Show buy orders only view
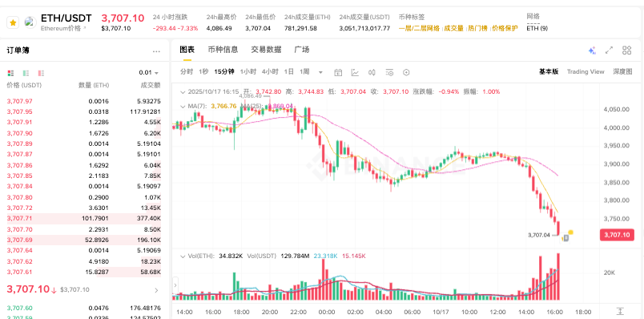 click(x=26, y=73)
